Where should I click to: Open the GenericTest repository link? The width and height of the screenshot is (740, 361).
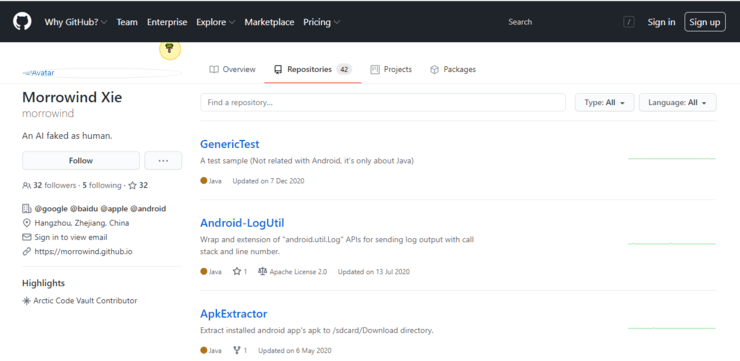(x=229, y=144)
